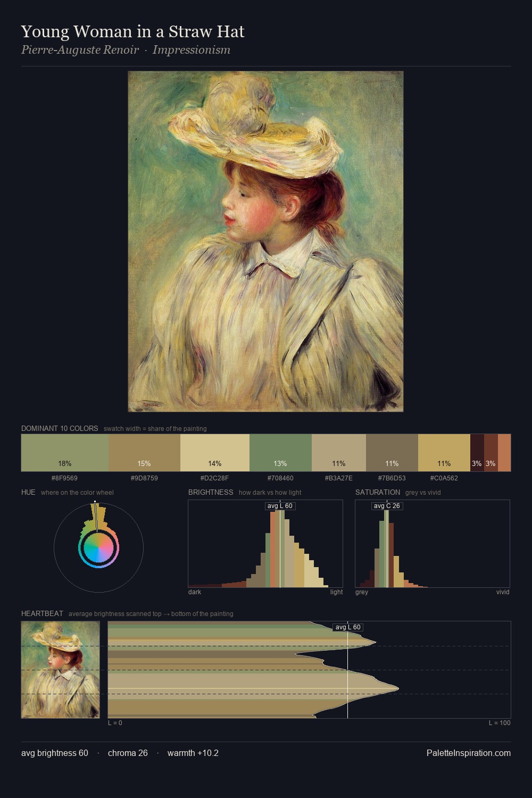Click the dark axis label
Image resolution: width=532 pixels, height=798 pixels.
(x=195, y=592)
